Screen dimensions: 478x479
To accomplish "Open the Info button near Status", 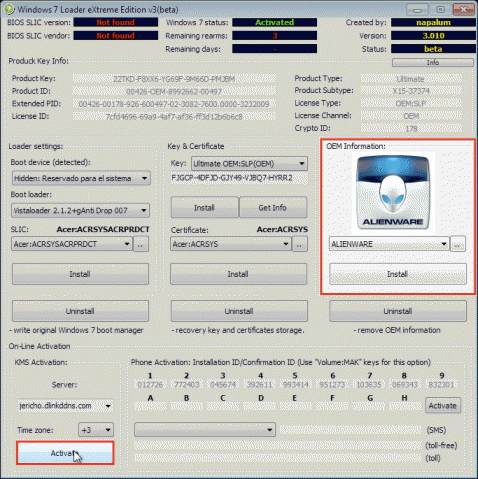I will pos(433,63).
